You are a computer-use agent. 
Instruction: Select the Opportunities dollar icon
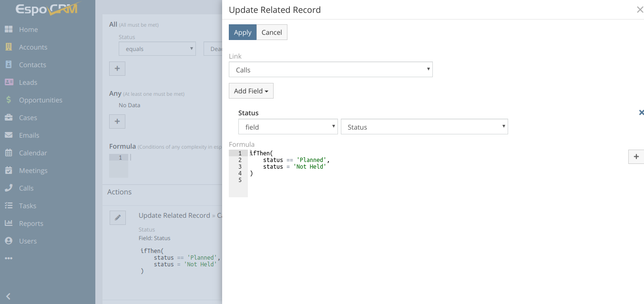coord(9,100)
